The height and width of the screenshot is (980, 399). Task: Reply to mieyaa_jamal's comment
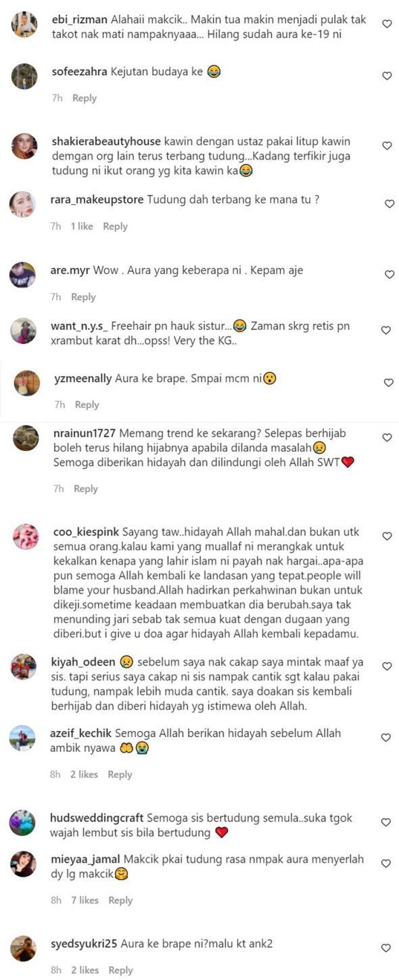pos(120,900)
